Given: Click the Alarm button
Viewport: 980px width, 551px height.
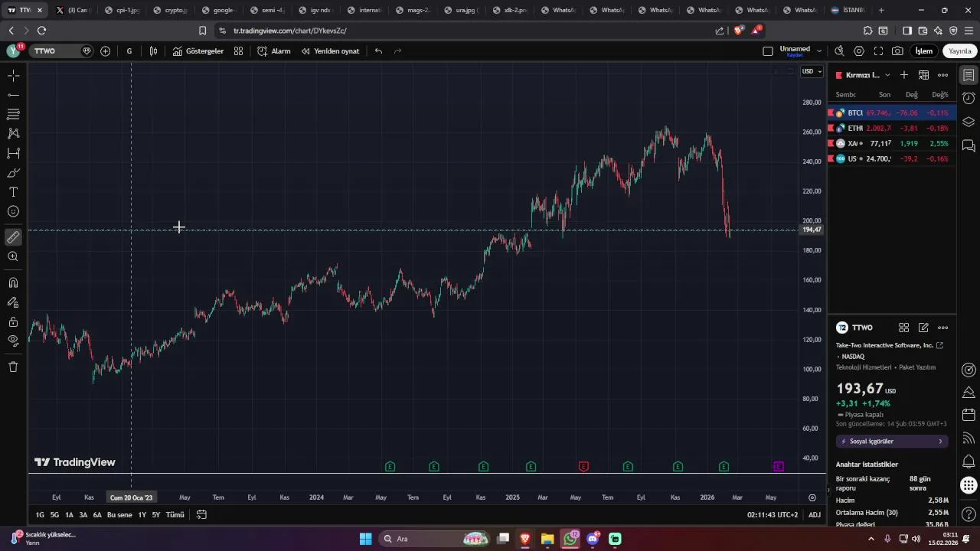Looking at the screenshot, I should click(274, 51).
